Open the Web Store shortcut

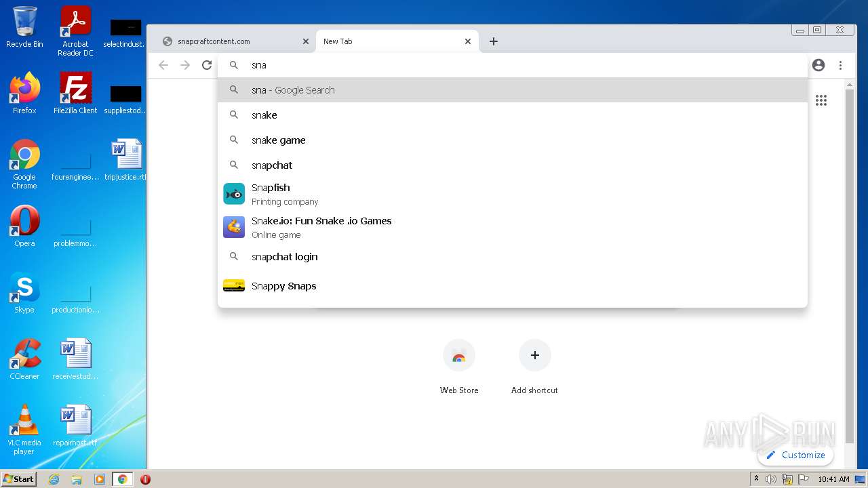(459, 367)
